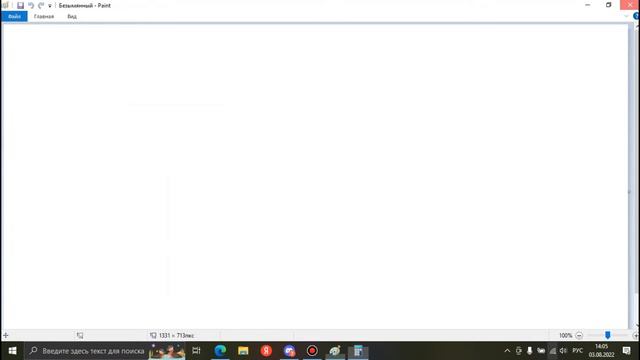The height and width of the screenshot is (360, 640).
Task: Click the 100% zoom level text
Action: [565, 336]
